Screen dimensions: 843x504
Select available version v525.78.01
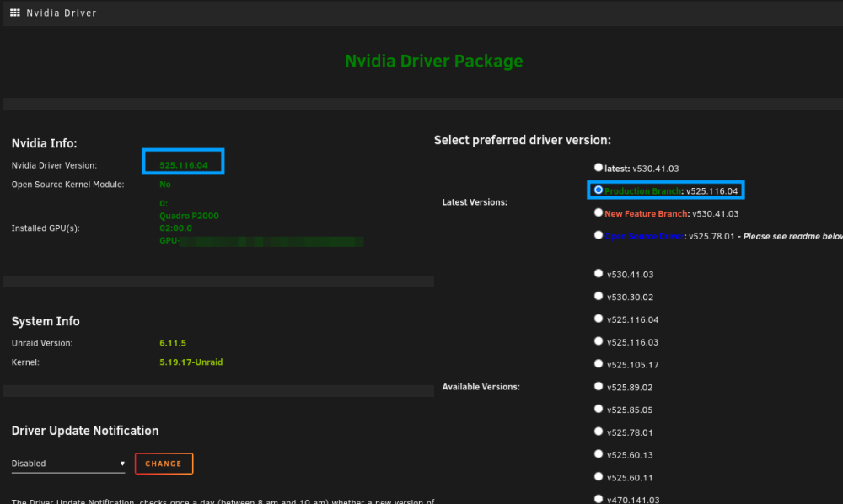click(598, 432)
